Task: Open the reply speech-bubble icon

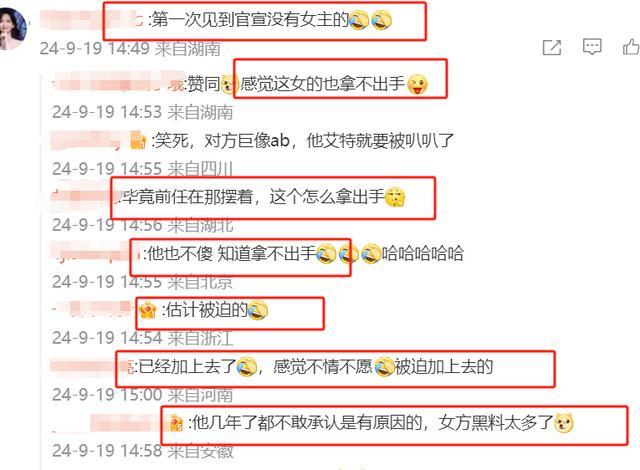Action: pos(592,47)
